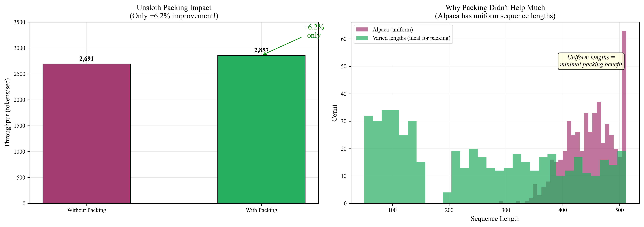Click the Throughput (tokens/sec) axis label
The width and height of the screenshot is (644, 227).
[x=7, y=113]
